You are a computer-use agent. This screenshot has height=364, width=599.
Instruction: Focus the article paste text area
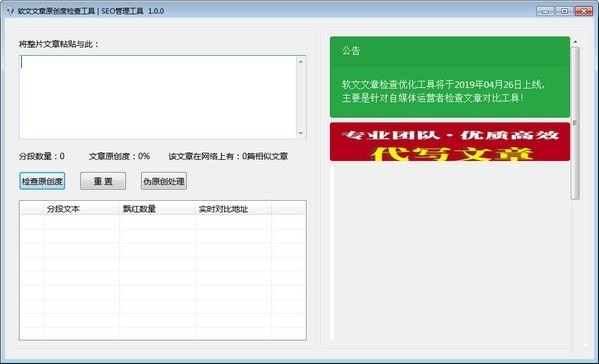[158, 97]
